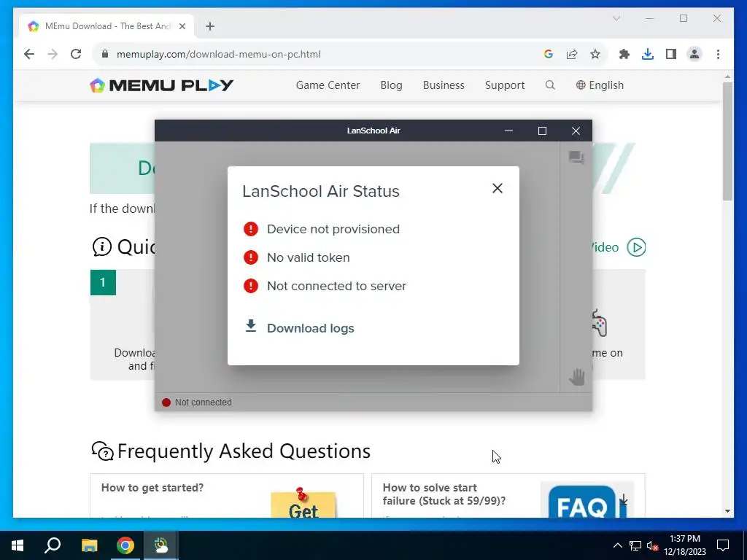Open the Windows notification center
The height and width of the screenshot is (560, 747).
click(x=723, y=545)
